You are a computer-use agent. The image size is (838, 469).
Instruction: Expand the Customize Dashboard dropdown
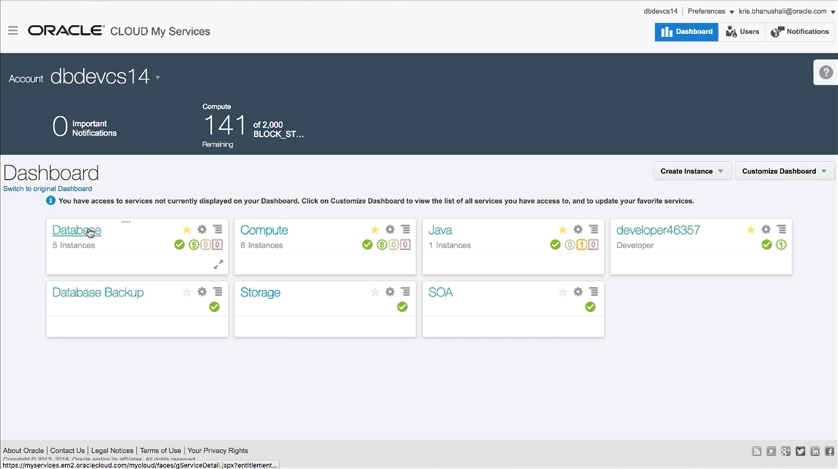click(785, 171)
